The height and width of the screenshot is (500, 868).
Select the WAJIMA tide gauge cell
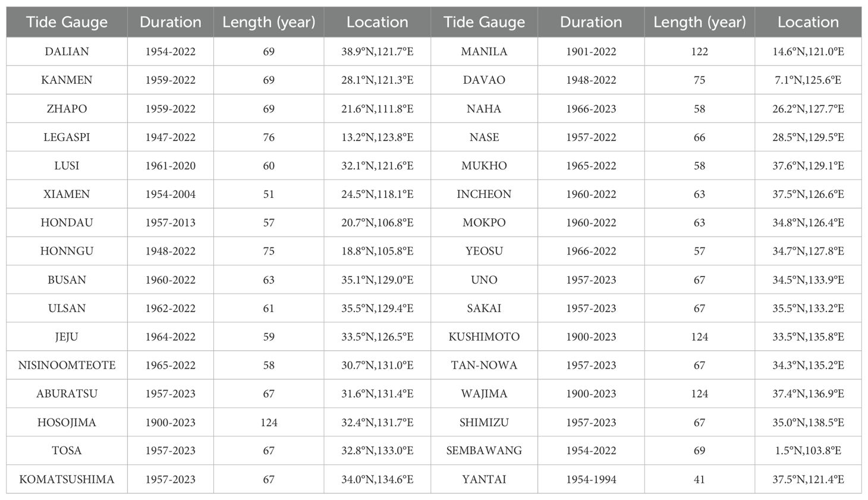[484, 394]
